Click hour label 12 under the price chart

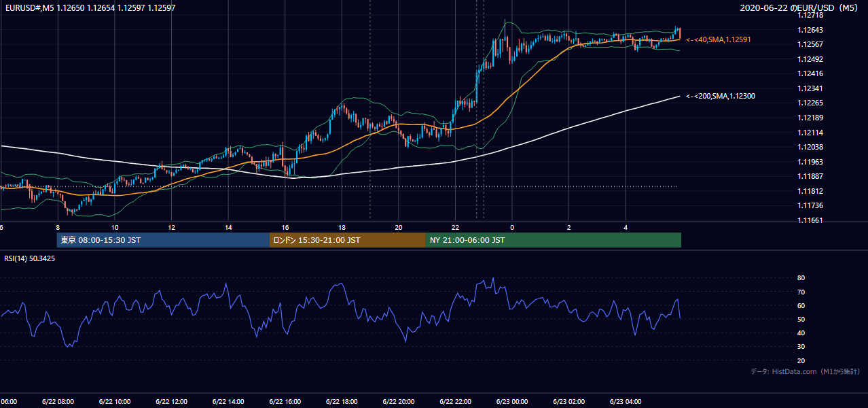[x=171, y=228]
